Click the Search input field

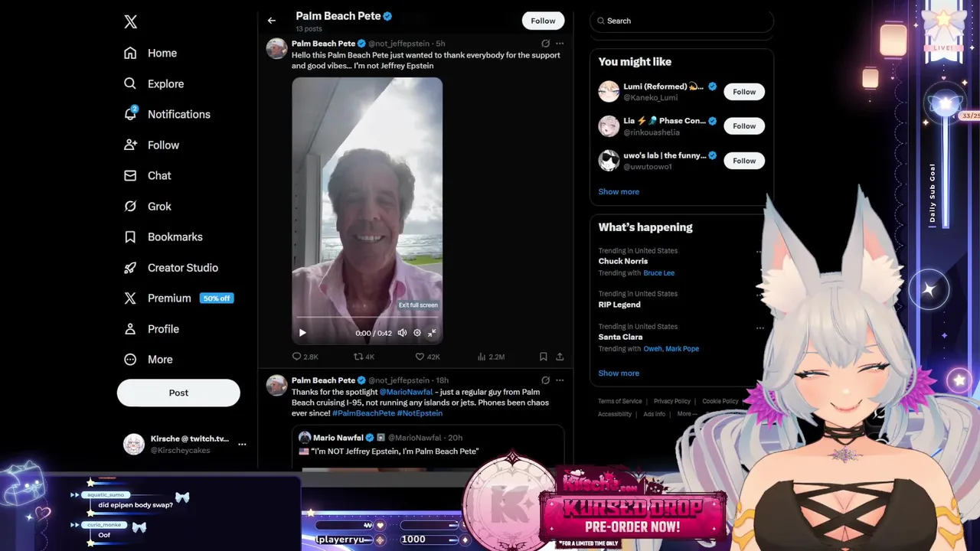point(681,21)
